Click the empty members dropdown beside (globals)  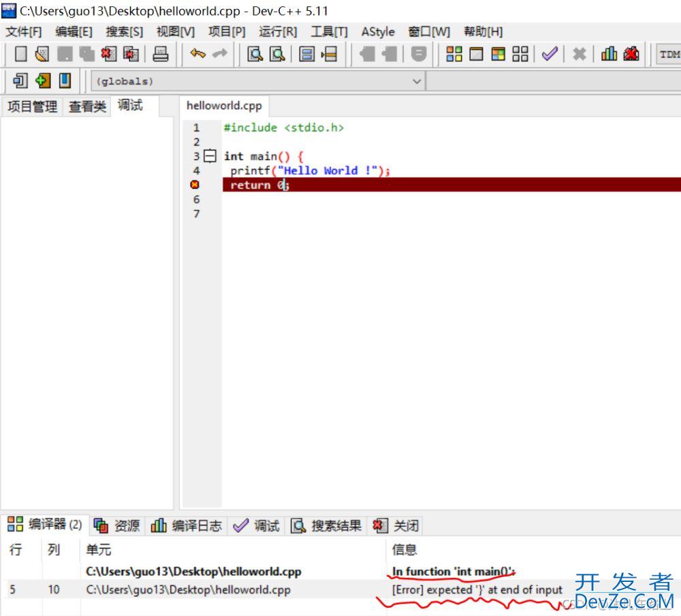[x=554, y=81]
